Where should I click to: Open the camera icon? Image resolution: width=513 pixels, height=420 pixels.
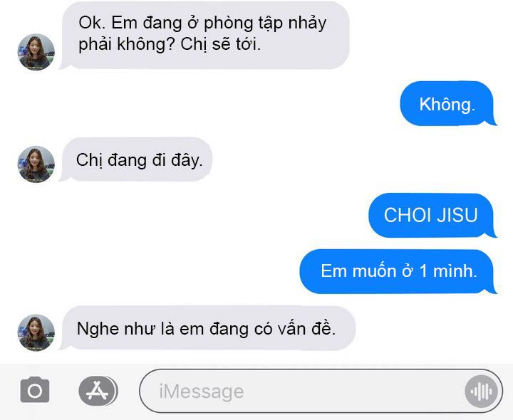[x=35, y=390]
